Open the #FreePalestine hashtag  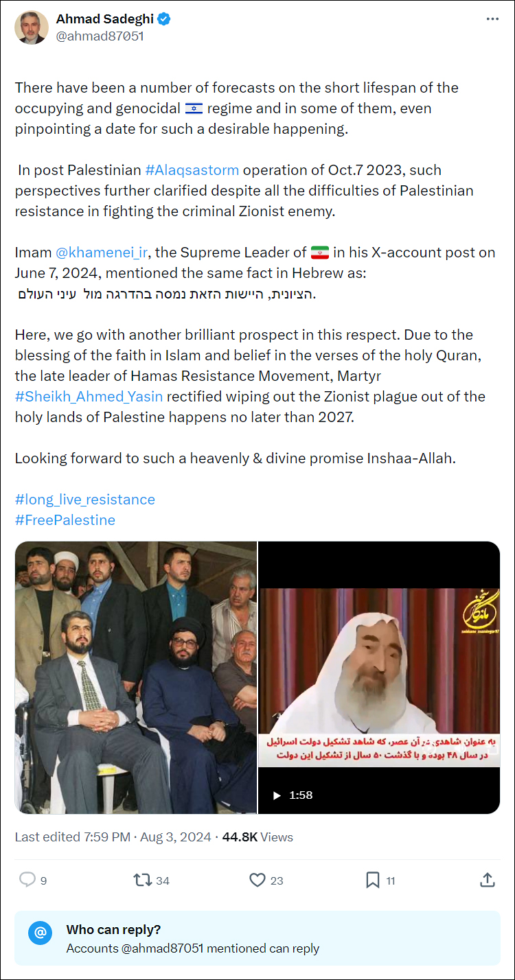click(x=65, y=520)
